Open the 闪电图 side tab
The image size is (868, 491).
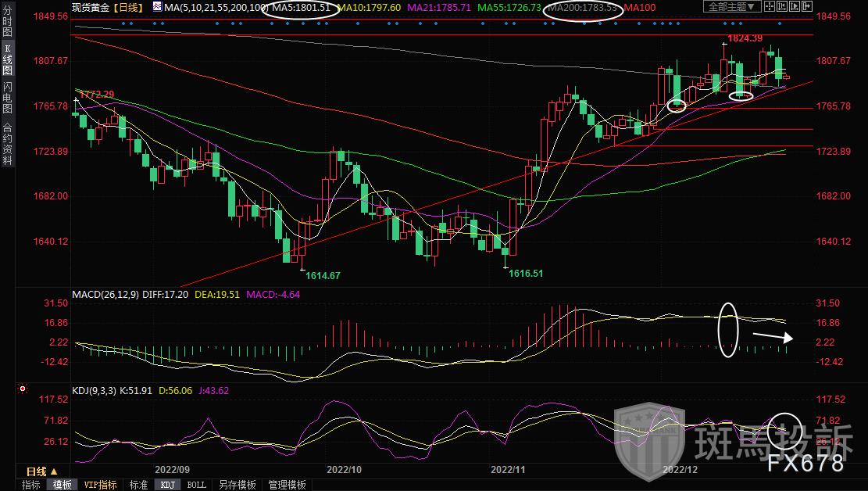tap(7, 98)
